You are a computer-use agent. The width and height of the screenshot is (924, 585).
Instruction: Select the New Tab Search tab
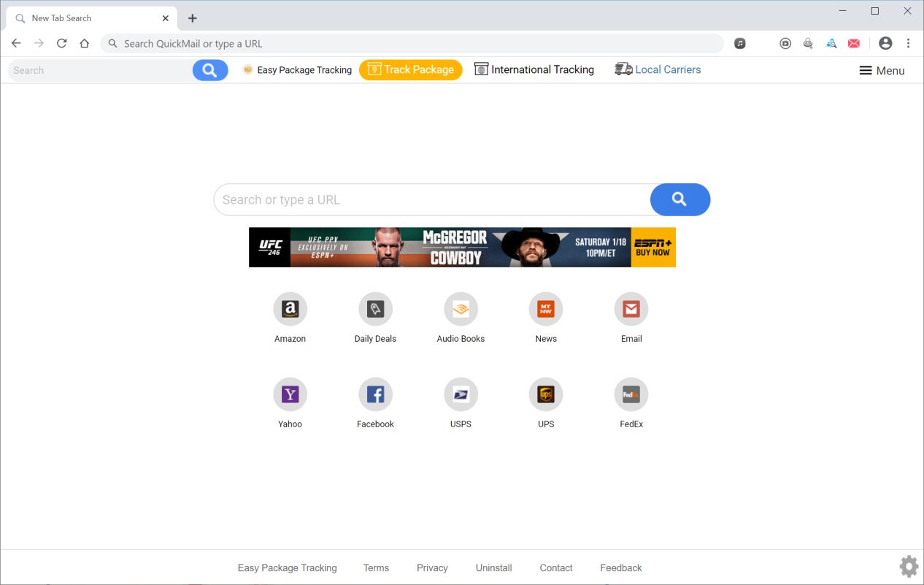(91, 18)
